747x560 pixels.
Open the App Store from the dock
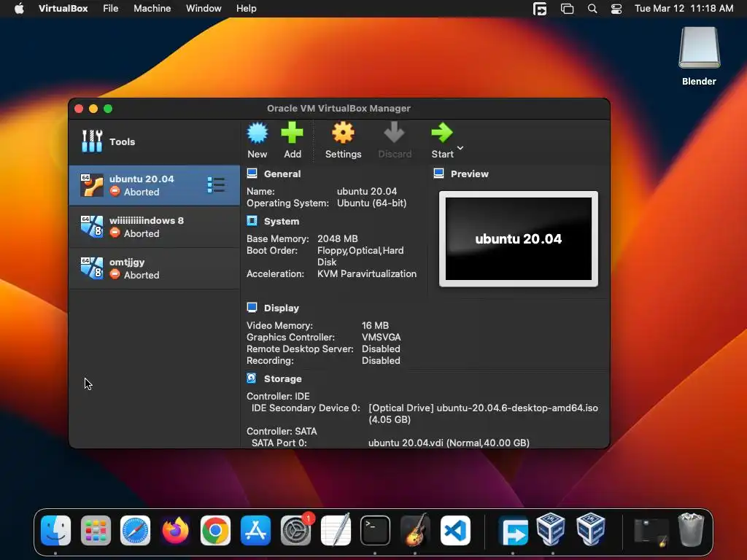coord(255,531)
